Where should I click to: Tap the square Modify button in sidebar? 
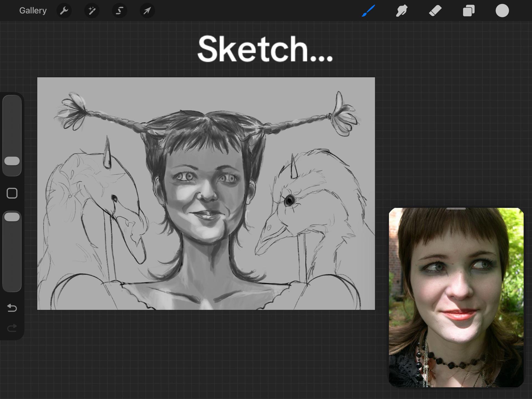coord(12,193)
